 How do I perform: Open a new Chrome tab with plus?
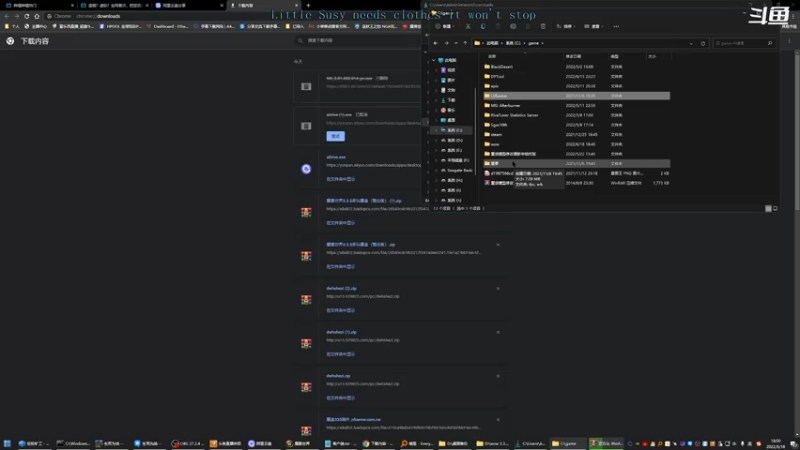[x=308, y=5]
